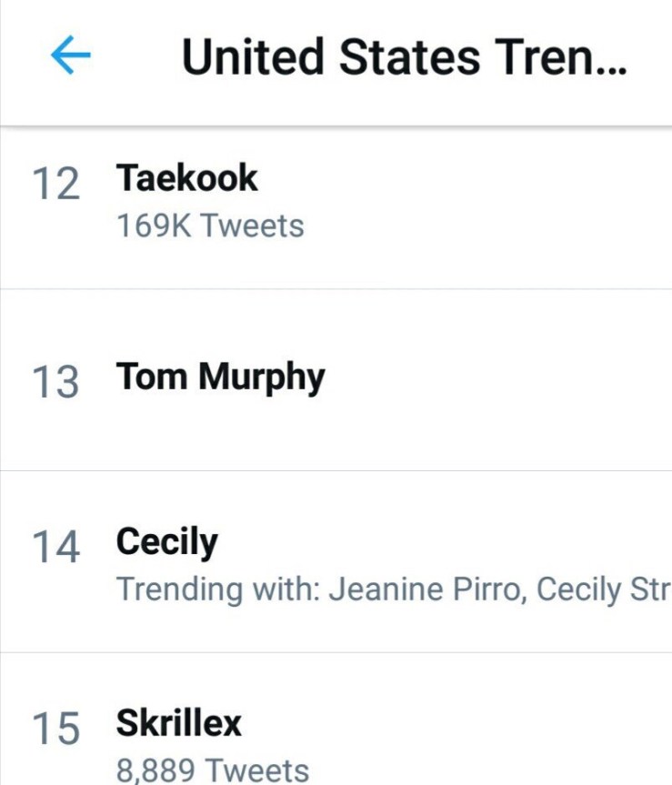Click the 8,889 Tweets count

pyautogui.click(x=213, y=770)
